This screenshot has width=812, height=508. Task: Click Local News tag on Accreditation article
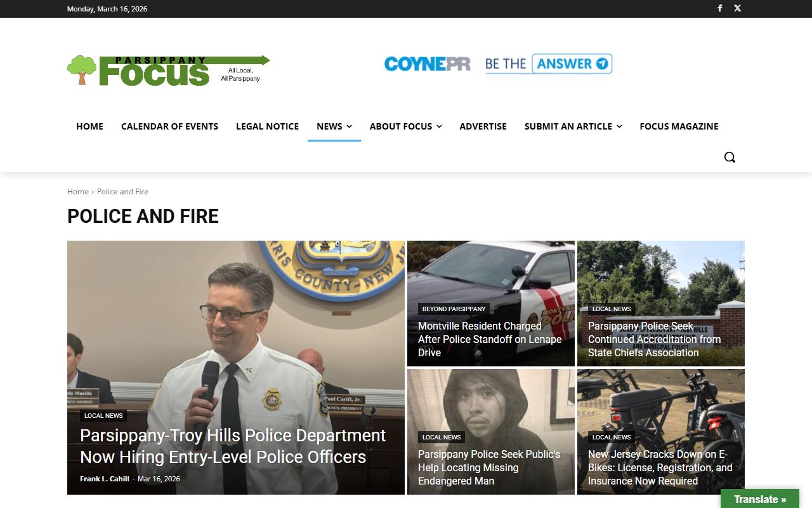612,309
